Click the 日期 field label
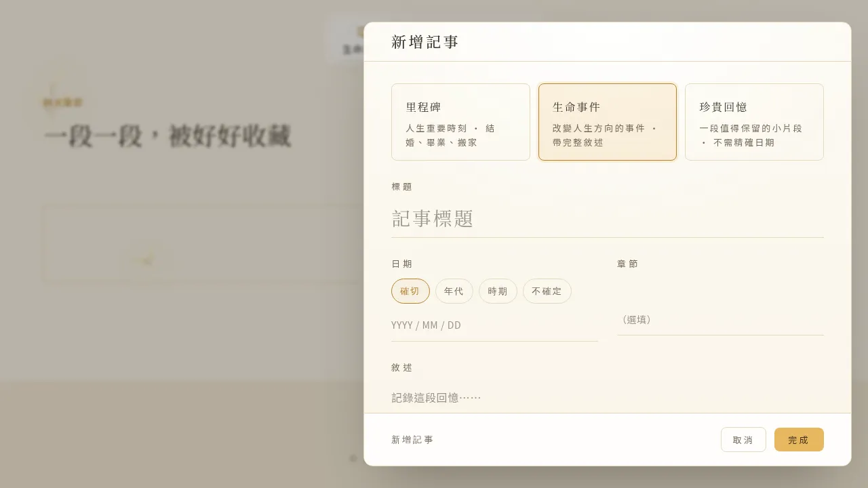Screen dimensions: 868x488 coord(401,264)
